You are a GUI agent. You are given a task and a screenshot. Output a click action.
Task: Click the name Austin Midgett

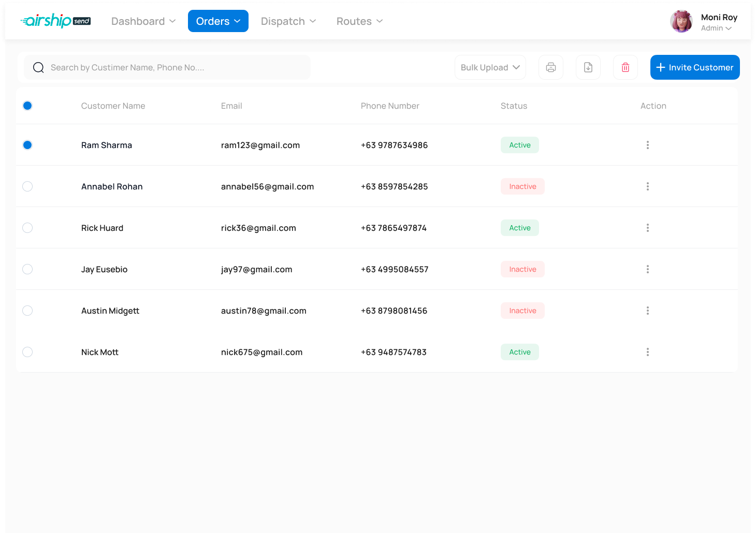tap(110, 310)
